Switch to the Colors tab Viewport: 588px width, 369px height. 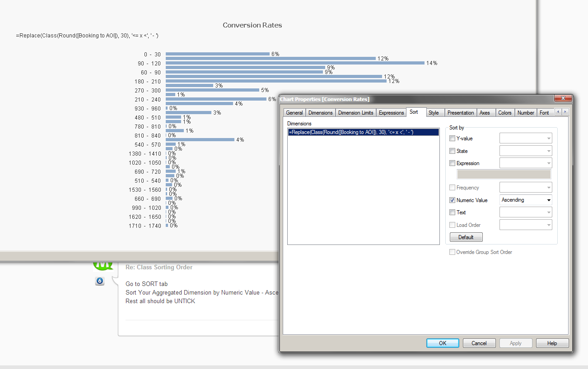pyautogui.click(x=505, y=113)
